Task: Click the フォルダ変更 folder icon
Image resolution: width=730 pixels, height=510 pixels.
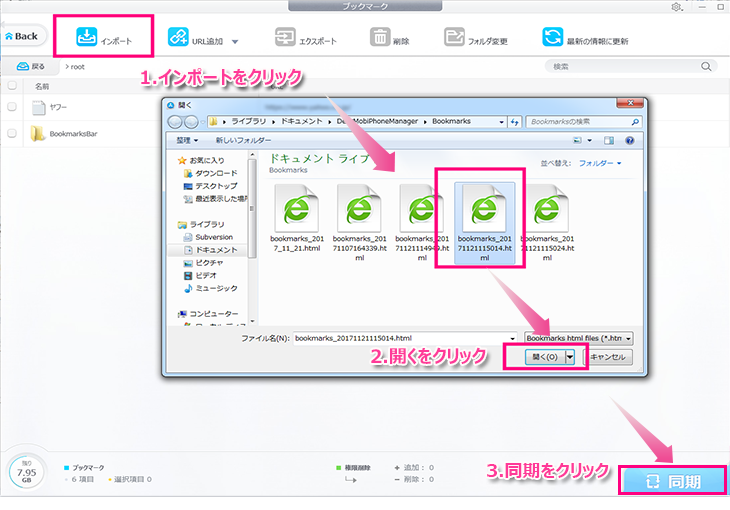Action: pos(455,39)
